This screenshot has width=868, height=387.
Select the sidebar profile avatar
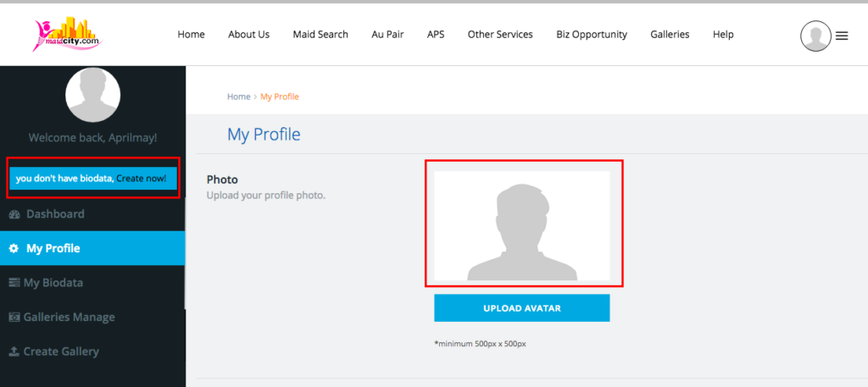coord(93,95)
